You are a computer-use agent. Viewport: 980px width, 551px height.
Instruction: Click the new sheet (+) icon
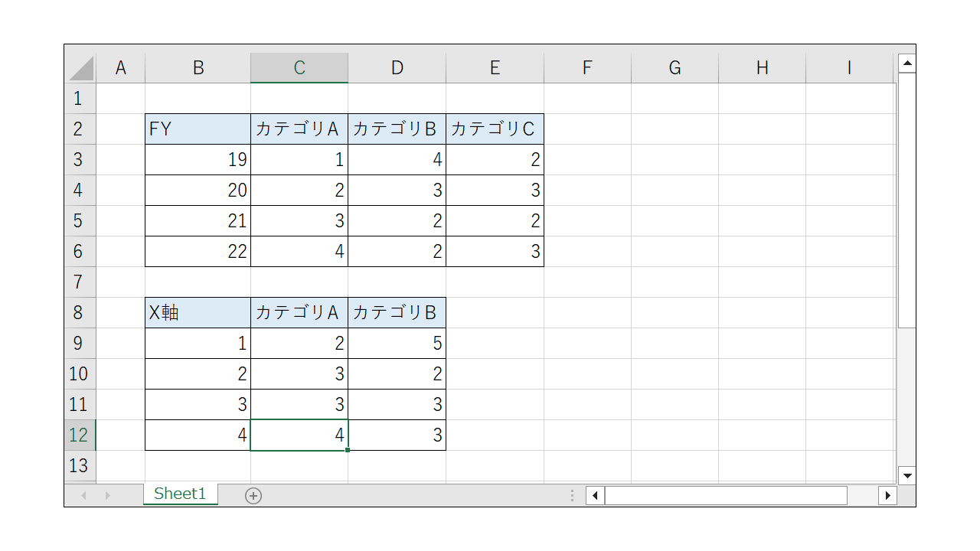pyautogui.click(x=253, y=495)
